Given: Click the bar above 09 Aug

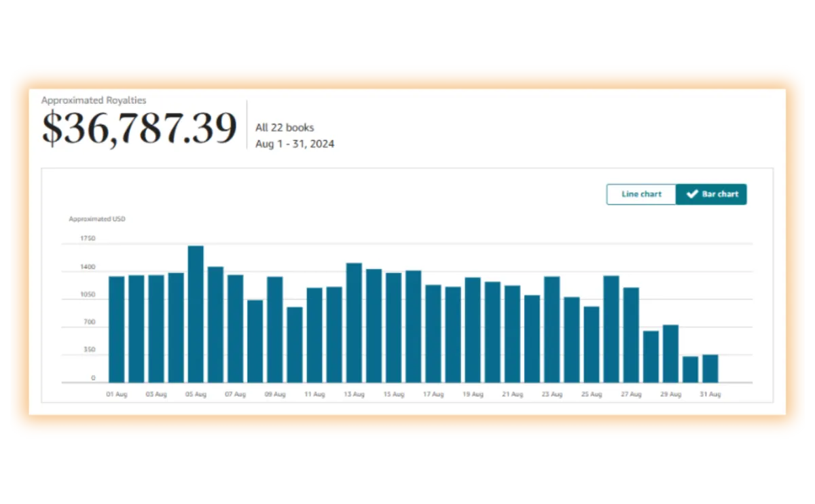Looking at the screenshot, I should click(x=275, y=329).
